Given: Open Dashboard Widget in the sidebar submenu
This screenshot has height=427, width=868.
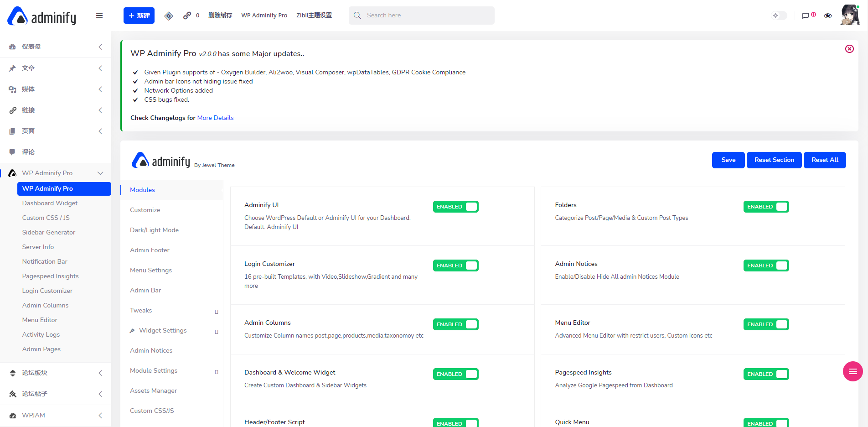Looking at the screenshot, I should click(x=50, y=203).
